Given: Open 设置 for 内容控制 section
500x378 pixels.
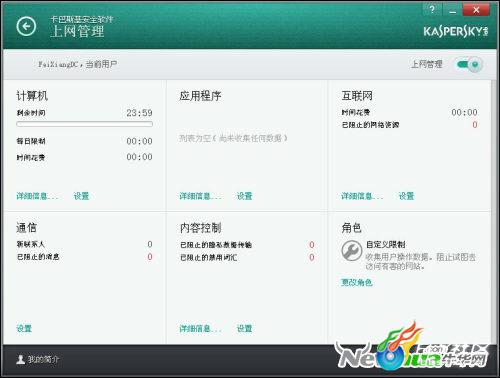Looking at the screenshot, I should pyautogui.click(x=244, y=328).
